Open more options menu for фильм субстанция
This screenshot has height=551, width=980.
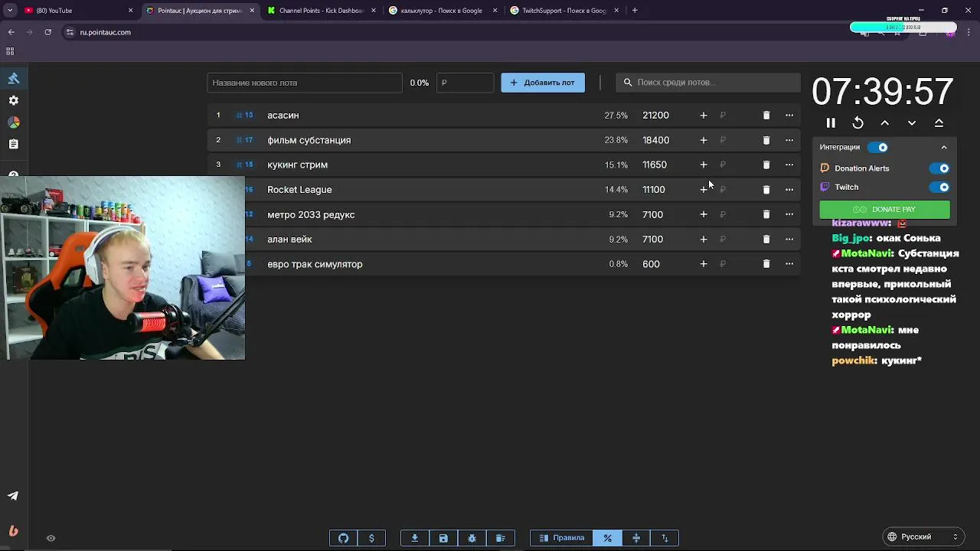789,140
